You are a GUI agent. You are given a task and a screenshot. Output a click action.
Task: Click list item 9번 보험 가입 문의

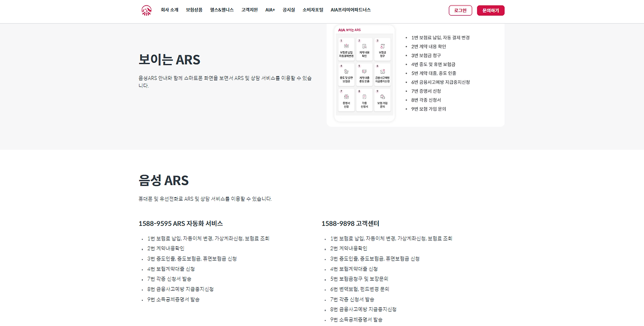coord(429,109)
